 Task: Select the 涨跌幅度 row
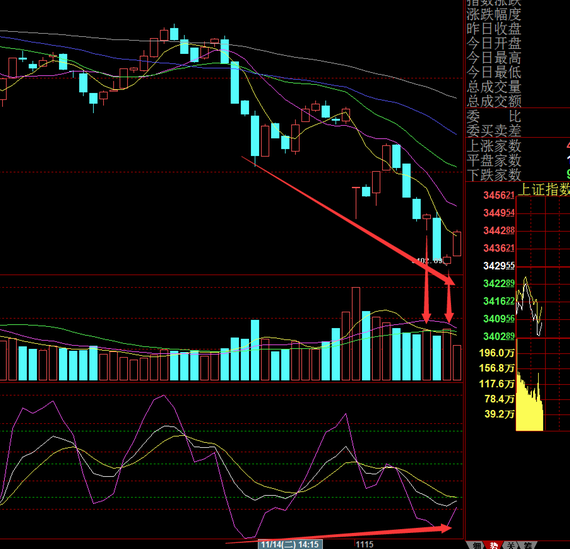point(494,15)
